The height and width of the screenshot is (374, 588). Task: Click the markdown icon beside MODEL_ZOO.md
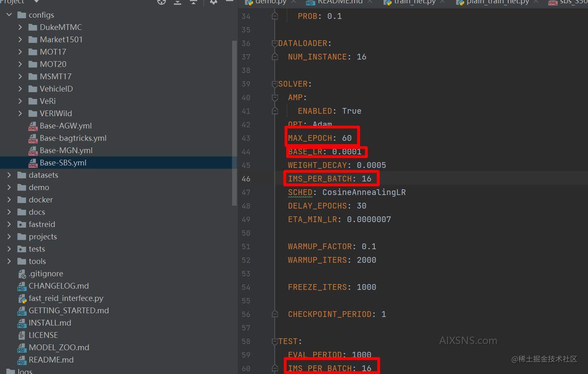(22, 348)
